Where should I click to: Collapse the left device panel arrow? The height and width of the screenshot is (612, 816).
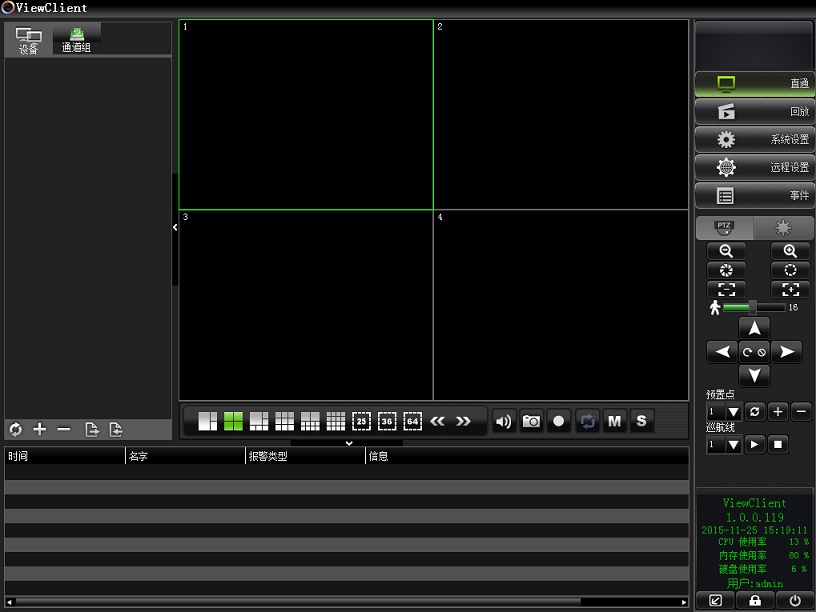(175, 228)
